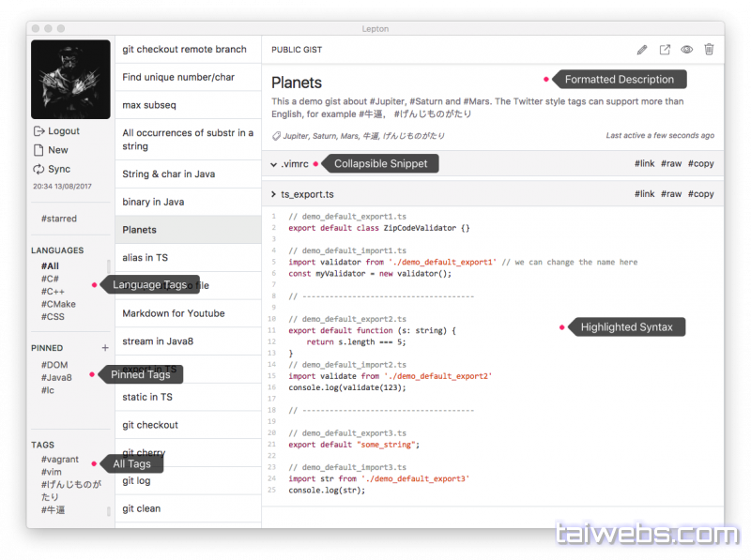Select the #All language tag
751x560 pixels.
pos(50,266)
